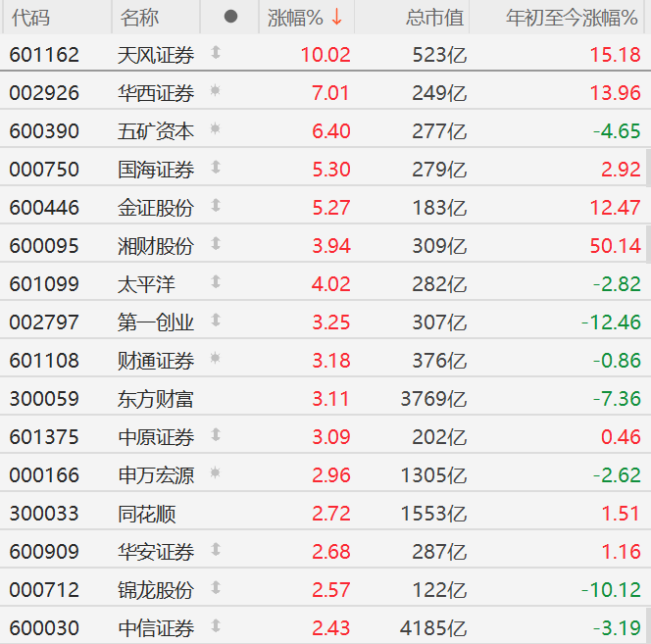
Task: Click the marker icon beside 锦龙股份
Action: [x=216, y=587]
